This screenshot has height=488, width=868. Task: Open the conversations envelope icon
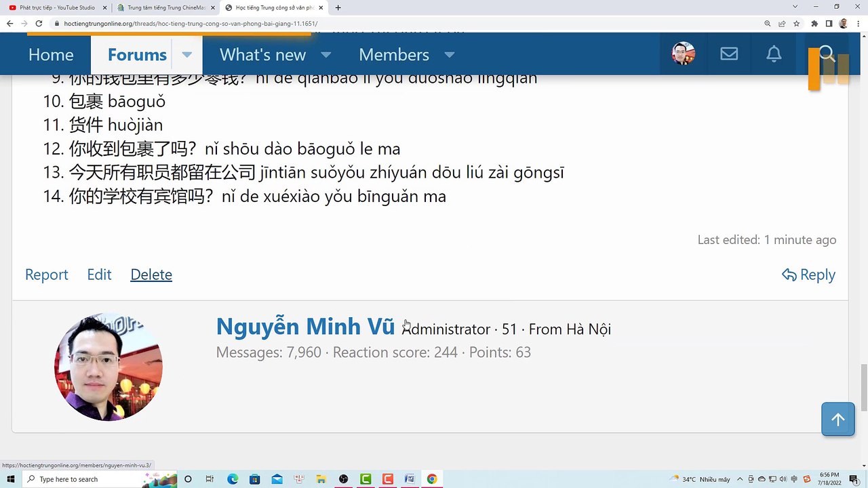tap(729, 54)
